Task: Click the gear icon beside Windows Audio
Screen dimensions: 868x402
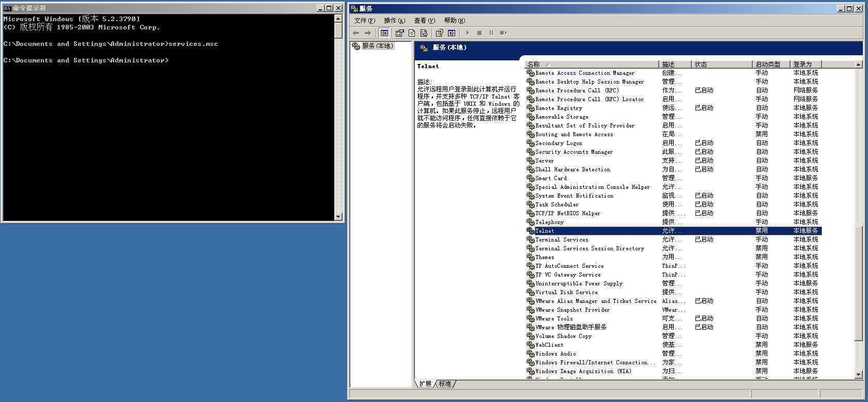Action: [531, 353]
